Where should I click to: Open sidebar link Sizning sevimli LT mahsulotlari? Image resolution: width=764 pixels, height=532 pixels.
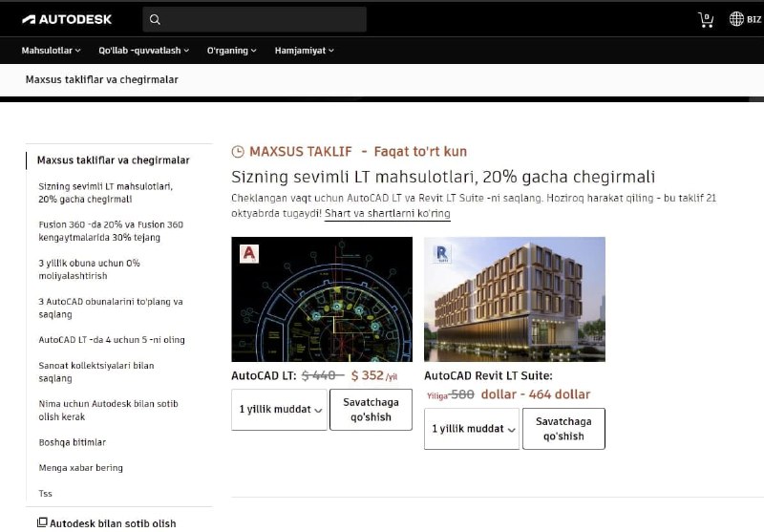point(106,192)
